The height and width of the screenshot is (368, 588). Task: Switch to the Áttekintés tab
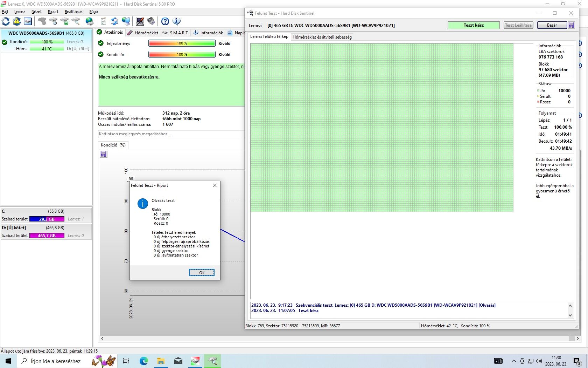(110, 32)
